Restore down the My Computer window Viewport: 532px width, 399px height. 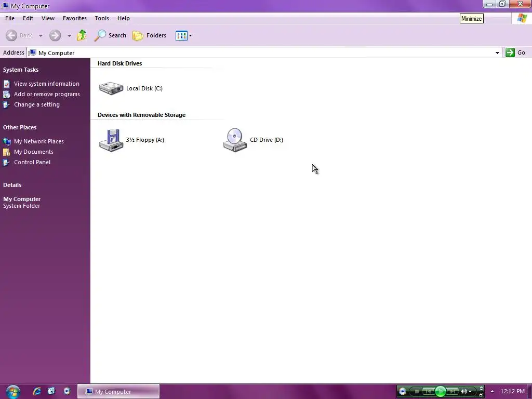[502, 4]
